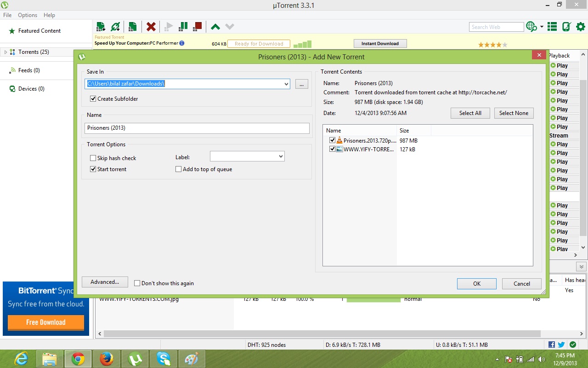Click the remote device icon in toolbar
Viewport: 588px width, 368px height.
click(x=567, y=27)
